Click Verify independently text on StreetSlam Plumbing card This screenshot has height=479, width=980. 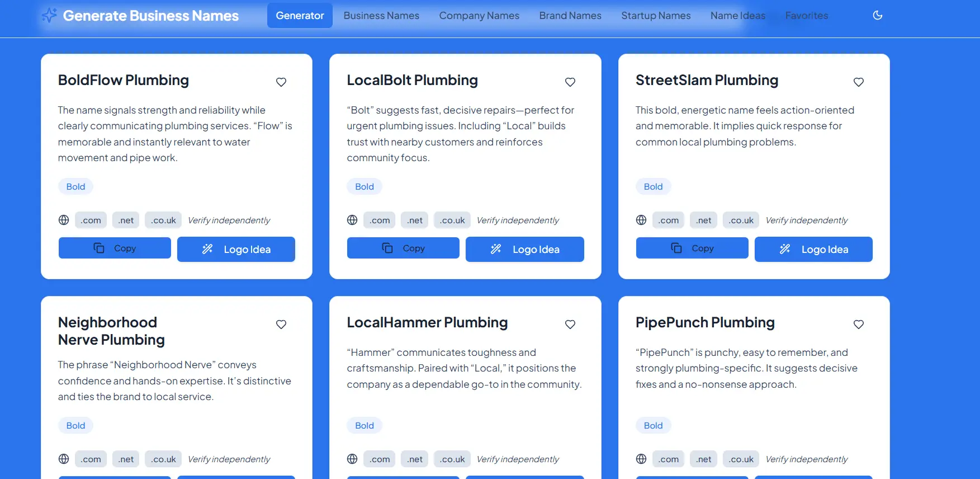click(x=806, y=220)
